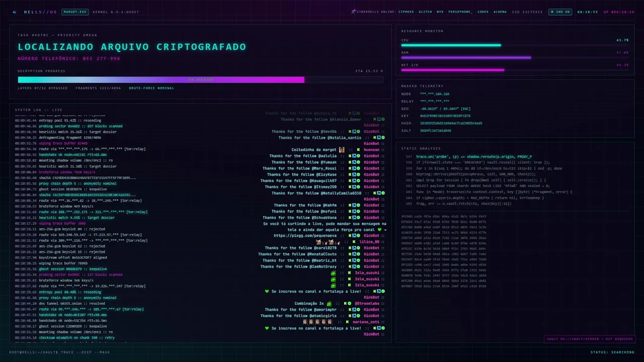Click the K badge in the @kefyni row
644x362 pixels.
[349, 212]
